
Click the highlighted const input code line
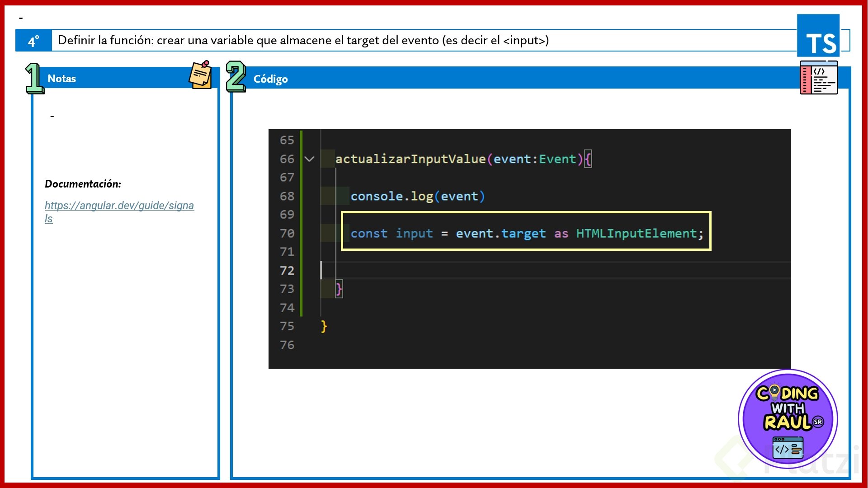point(526,234)
